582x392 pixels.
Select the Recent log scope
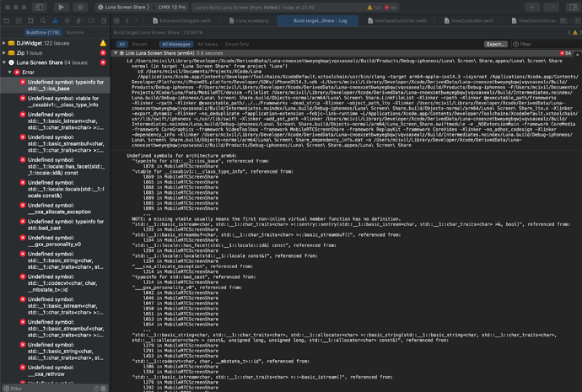(x=139, y=44)
